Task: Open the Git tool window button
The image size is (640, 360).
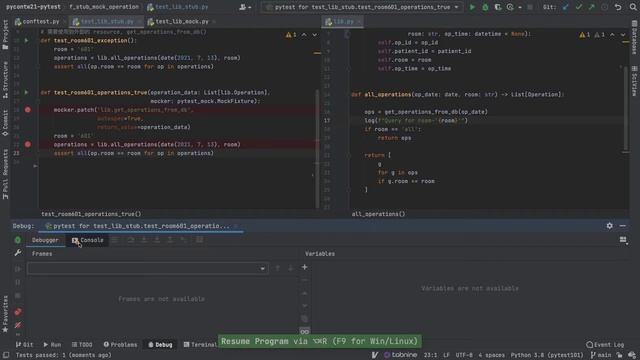Action: tap(24, 344)
